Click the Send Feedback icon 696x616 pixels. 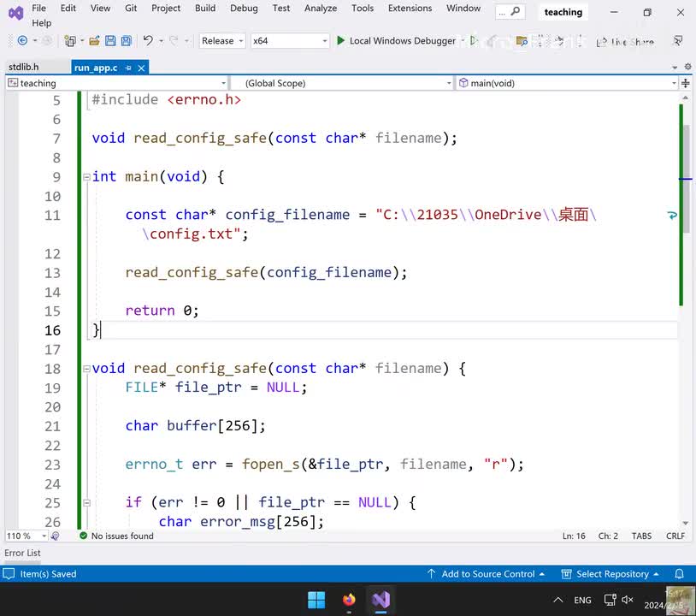click(678, 41)
